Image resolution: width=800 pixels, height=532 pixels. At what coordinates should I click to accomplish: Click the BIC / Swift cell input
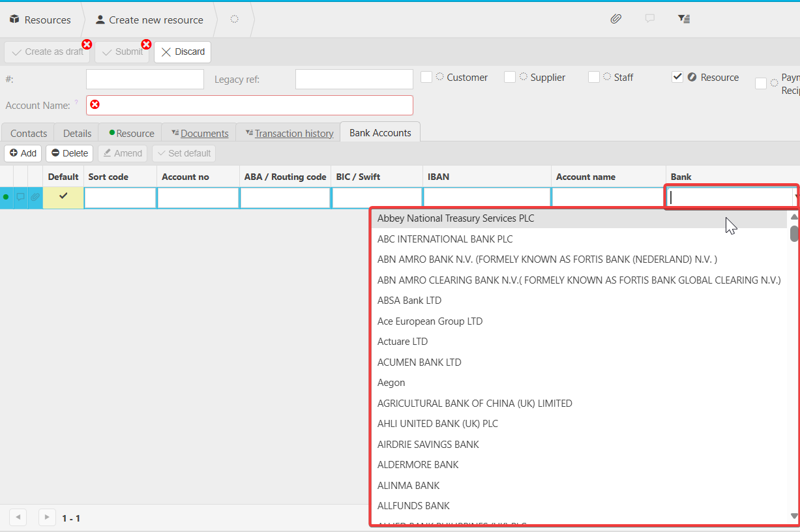pyautogui.click(x=377, y=198)
